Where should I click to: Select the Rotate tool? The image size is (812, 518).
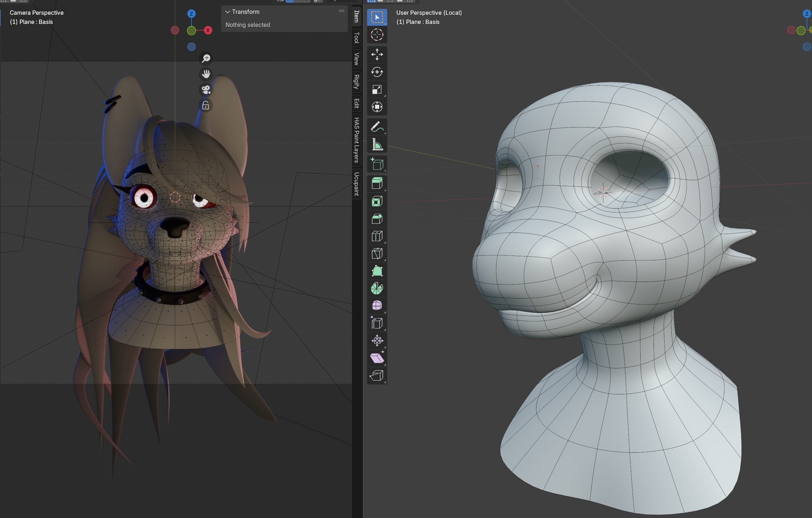point(377,72)
